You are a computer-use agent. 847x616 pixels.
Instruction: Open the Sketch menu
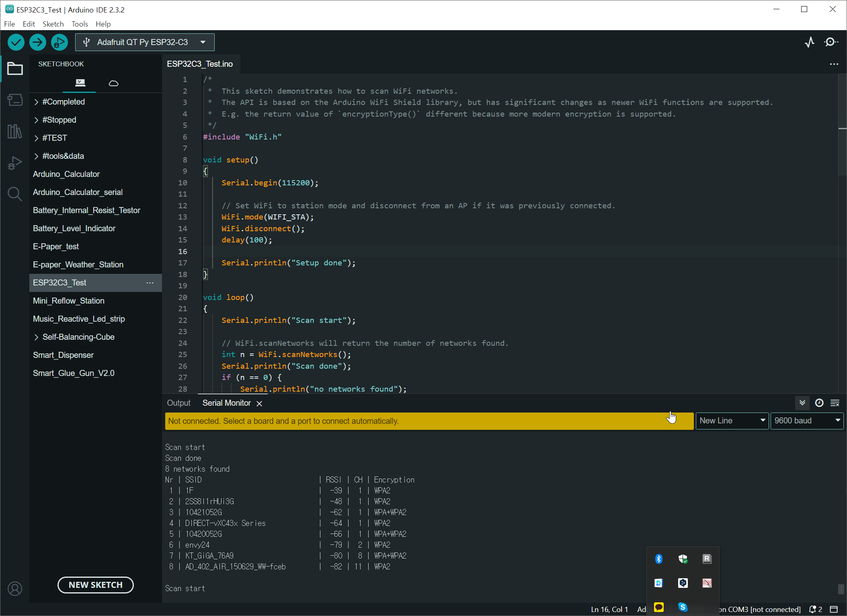pos(53,24)
